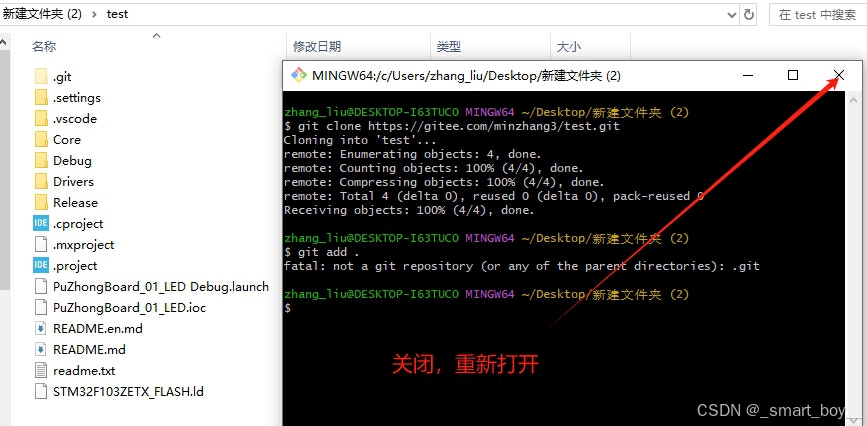Select the Debug folder icon
The image size is (867, 426).
41,160
